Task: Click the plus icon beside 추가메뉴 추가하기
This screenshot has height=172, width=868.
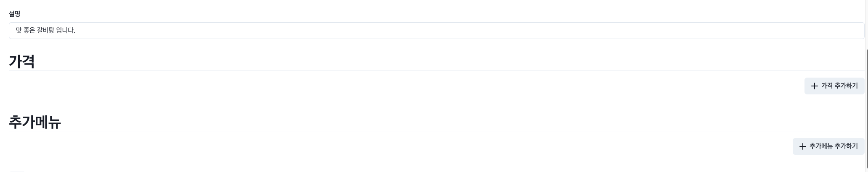Action: tap(803, 146)
